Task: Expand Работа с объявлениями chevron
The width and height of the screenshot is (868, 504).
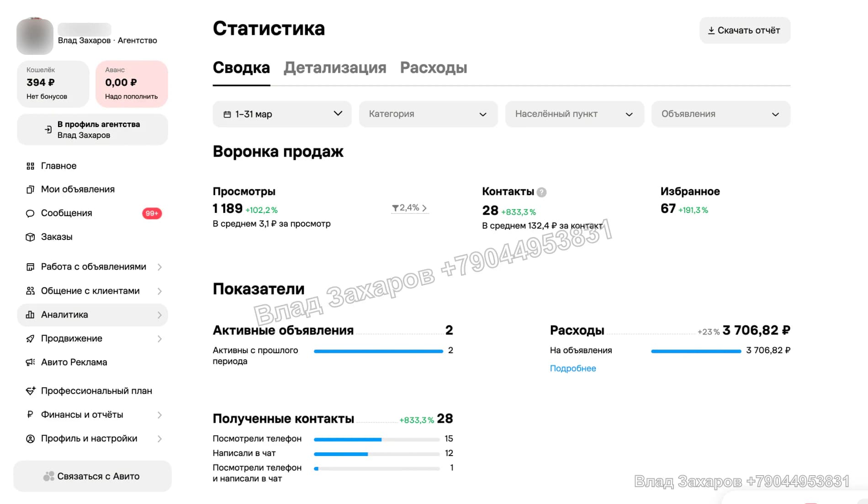Action: click(159, 267)
